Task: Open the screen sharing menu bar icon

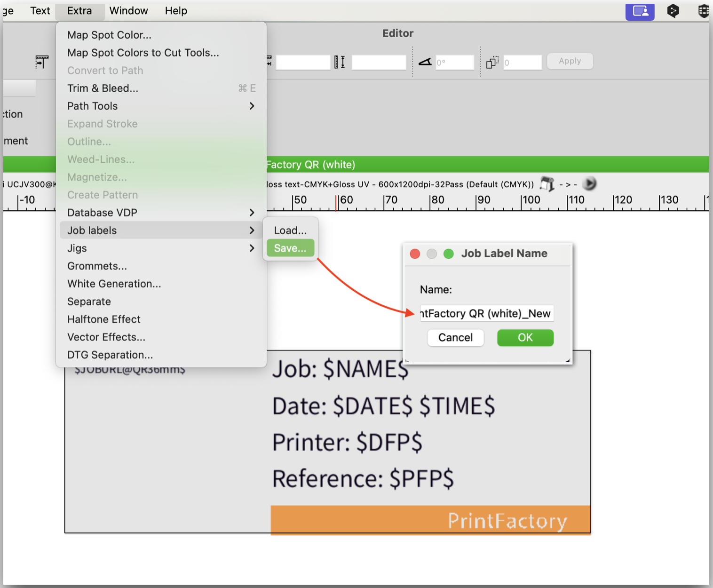Action: point(640,11)
